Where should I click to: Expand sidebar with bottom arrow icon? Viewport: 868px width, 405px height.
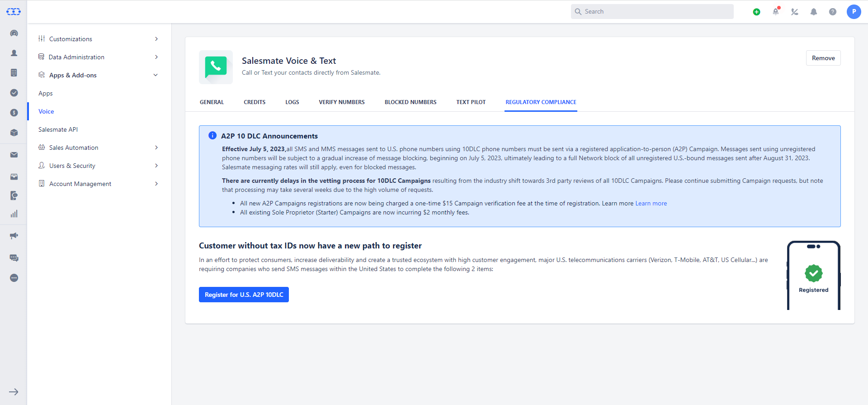14,392
